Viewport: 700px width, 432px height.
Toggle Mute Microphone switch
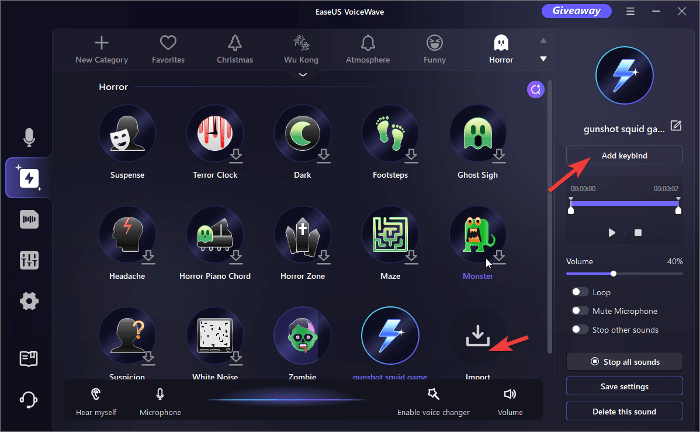(x=580, y=311)
